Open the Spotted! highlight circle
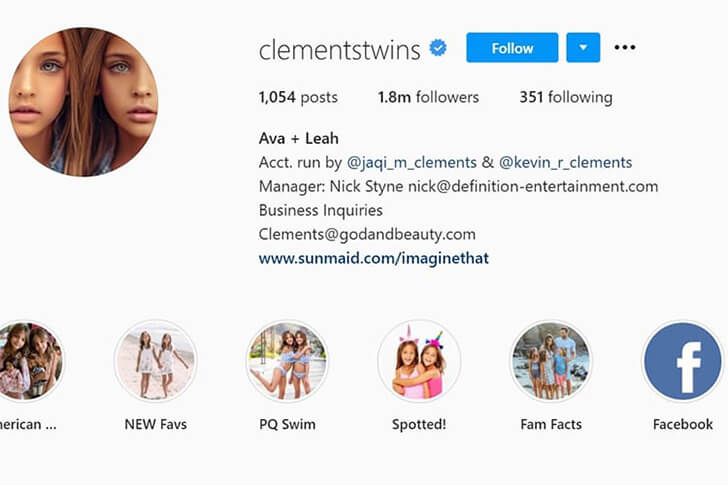 (x=419, y=361)
